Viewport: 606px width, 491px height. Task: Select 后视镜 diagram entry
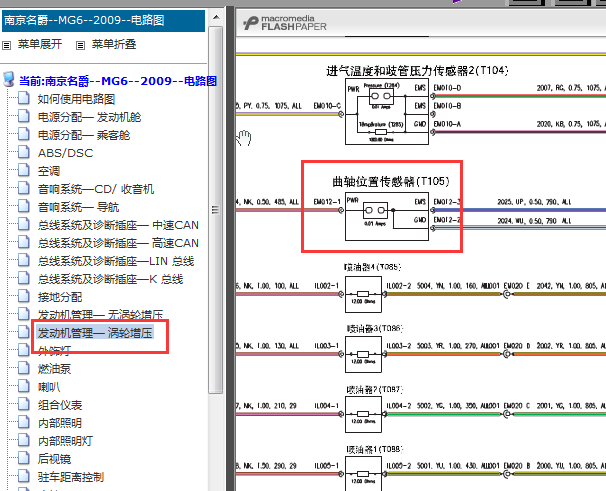pos(54,459)
